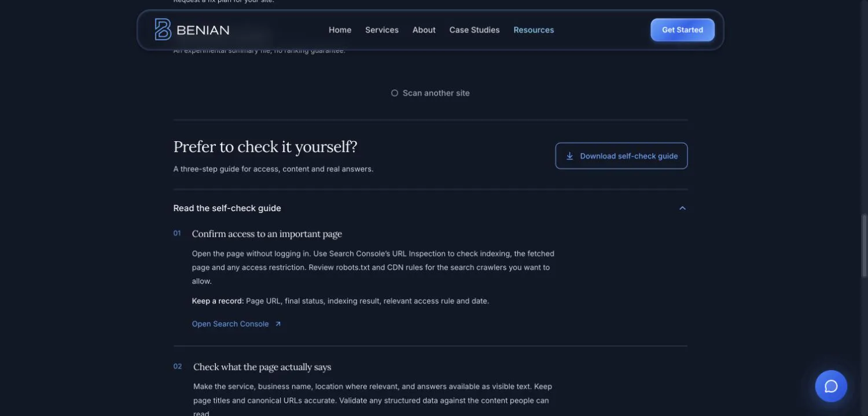The height and width of the screenshot is (416, 868).
Task: Open Case Studies in the navigation
Action: point(475,30)
